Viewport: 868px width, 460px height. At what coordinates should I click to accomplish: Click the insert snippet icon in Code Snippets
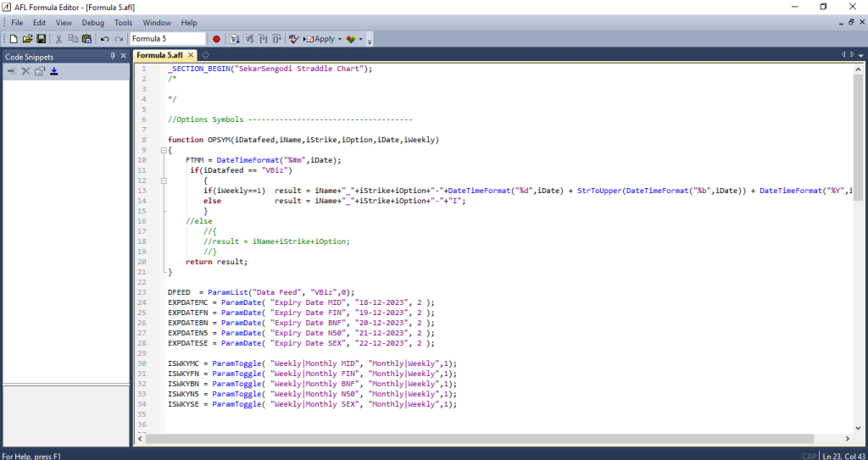coord(12,71)
